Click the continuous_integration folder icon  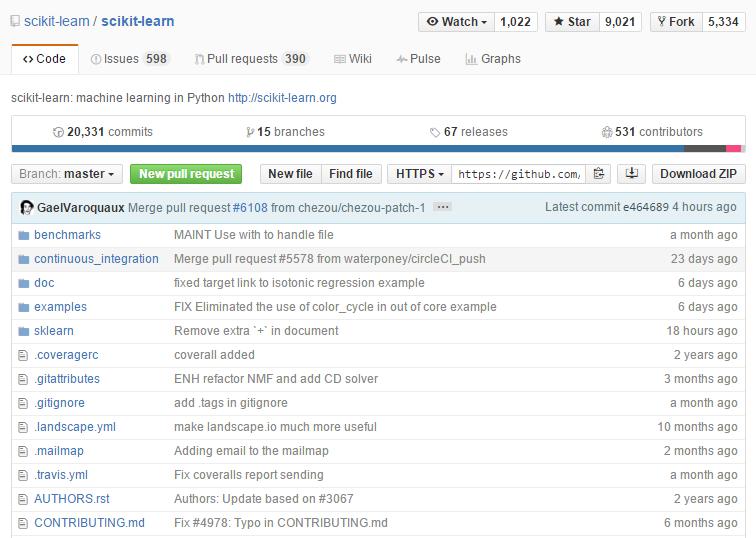pyautogui.click(x=24, y=259)
